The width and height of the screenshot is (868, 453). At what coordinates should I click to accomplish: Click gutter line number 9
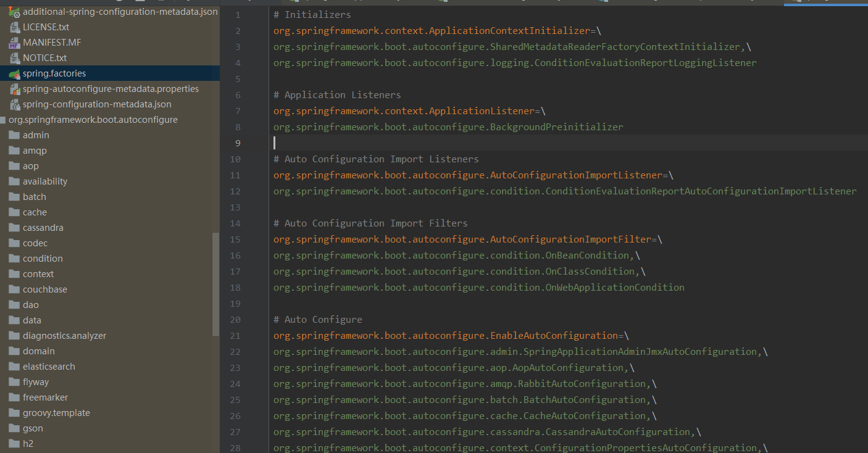[238, 143]
